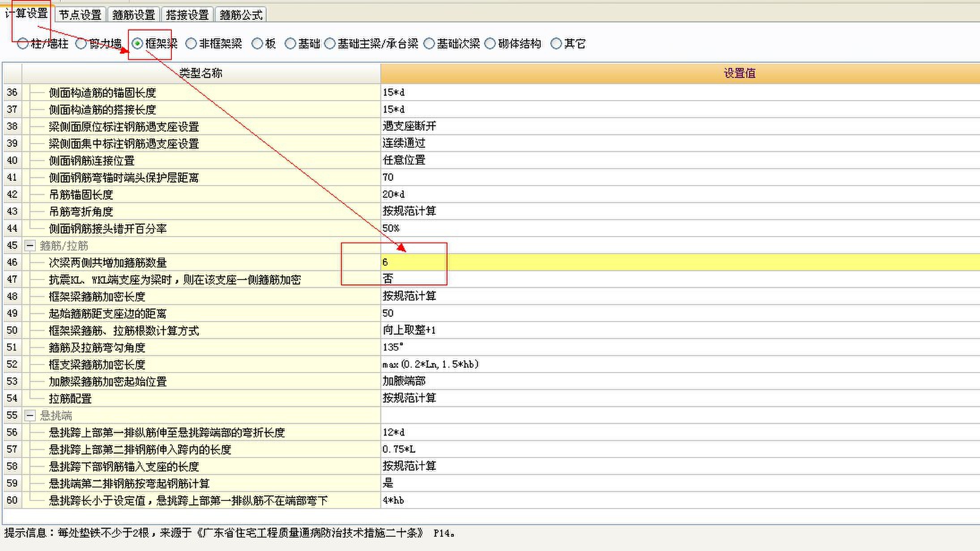The height and width of the screenshot is (551, 980).
Task: Choose the 非框架梁 radio button
Action: click(191, 44)
